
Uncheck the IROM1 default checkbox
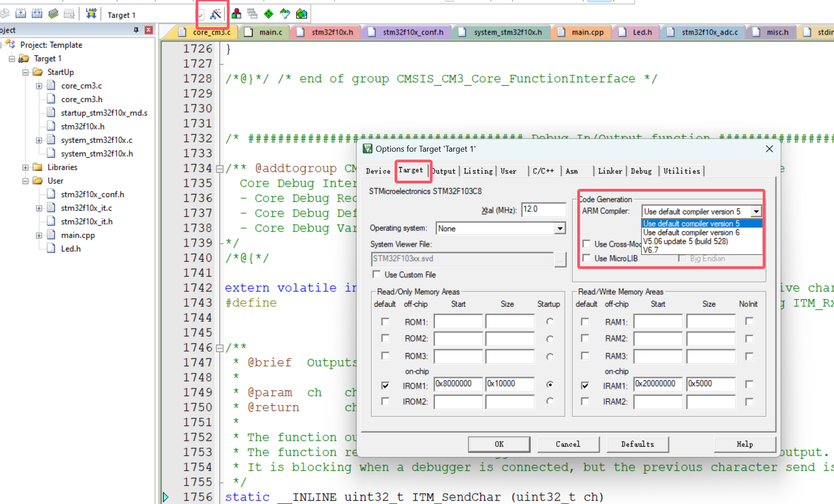pyautogui.click(x=385, y=385)
